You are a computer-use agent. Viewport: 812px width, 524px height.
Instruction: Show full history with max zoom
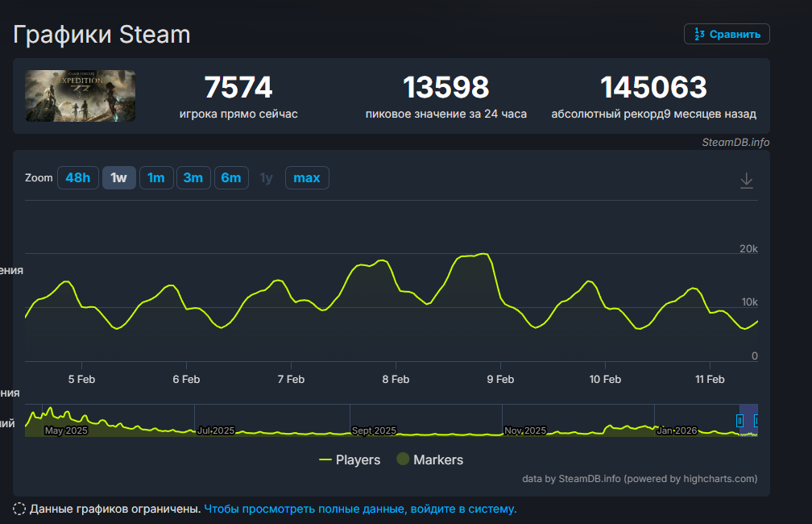pos(307,178)
